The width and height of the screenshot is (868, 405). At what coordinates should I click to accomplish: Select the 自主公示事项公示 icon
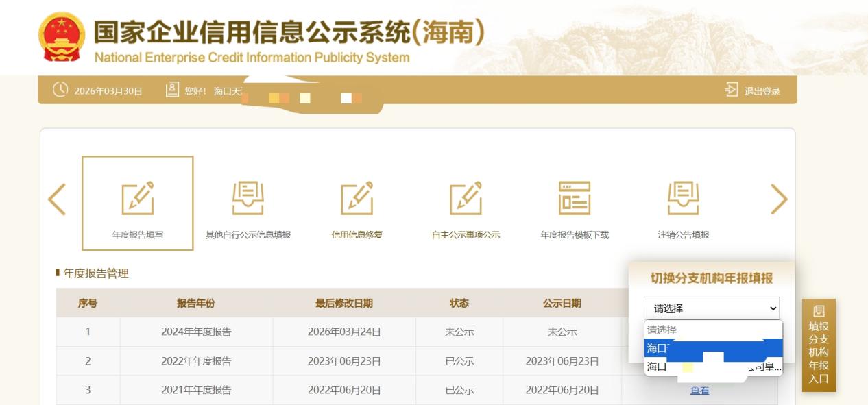[466, 197]
